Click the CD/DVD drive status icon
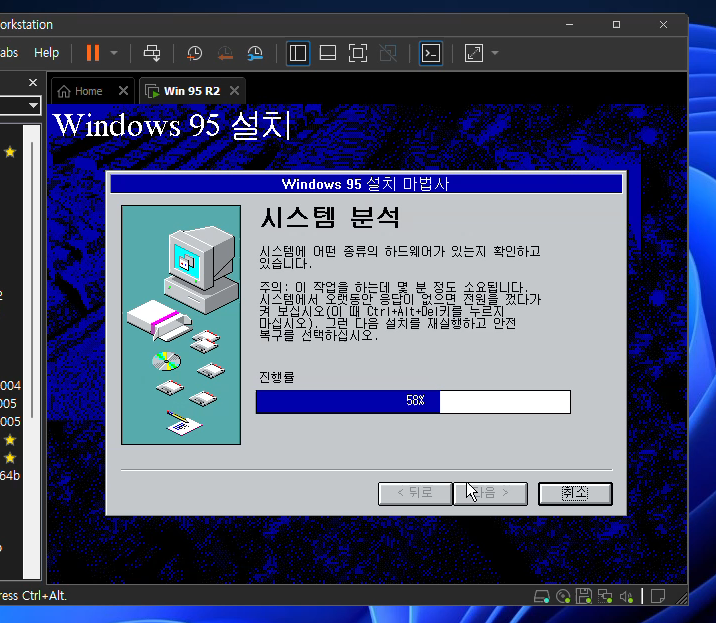716x623 pixels. pos(563,596)
